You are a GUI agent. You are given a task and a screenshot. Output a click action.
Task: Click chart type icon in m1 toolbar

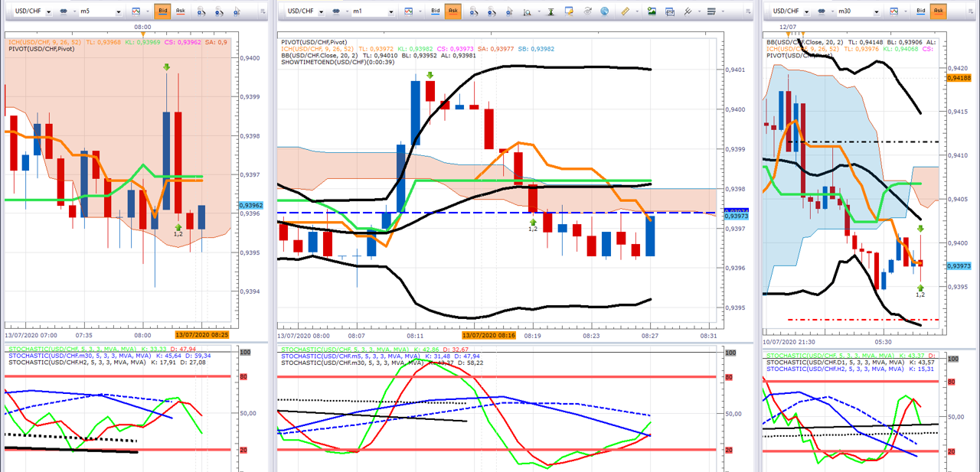408,11
